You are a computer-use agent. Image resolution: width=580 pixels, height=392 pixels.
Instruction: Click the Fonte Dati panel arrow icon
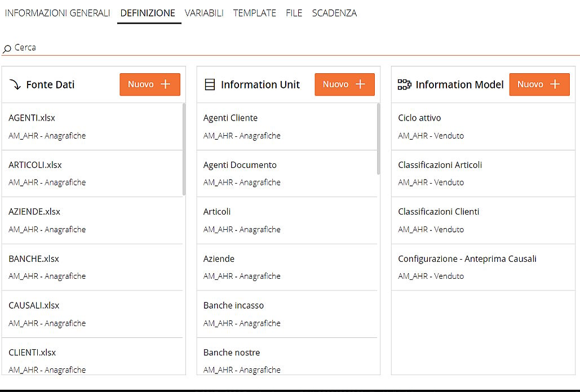tap(15, 84)
